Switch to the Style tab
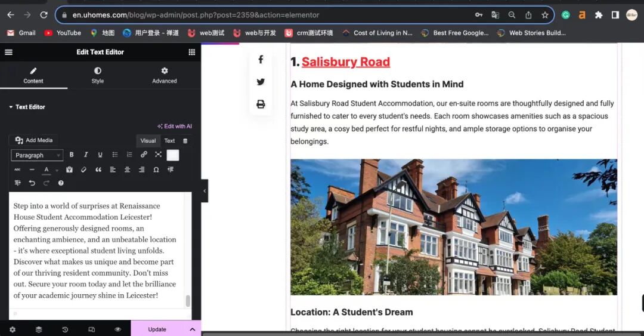This screenshot has height=336, width=644. coord(98,75)
